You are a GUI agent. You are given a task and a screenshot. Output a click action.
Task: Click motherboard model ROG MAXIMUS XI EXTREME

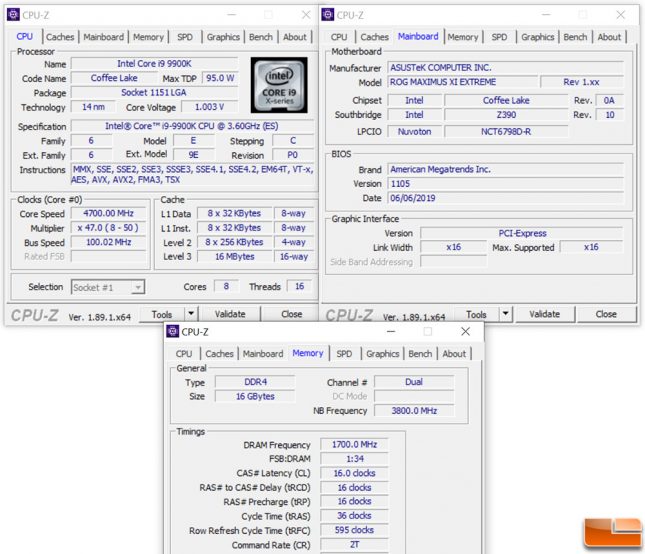click(463, 82)
